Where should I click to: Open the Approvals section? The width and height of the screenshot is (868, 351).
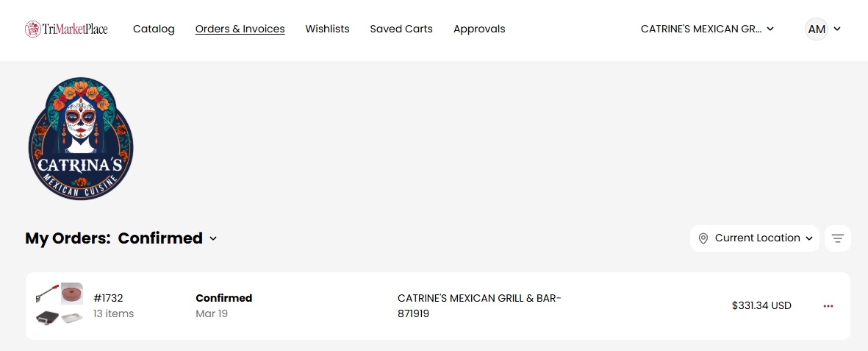pyautogui.click(x=479, y=29)
